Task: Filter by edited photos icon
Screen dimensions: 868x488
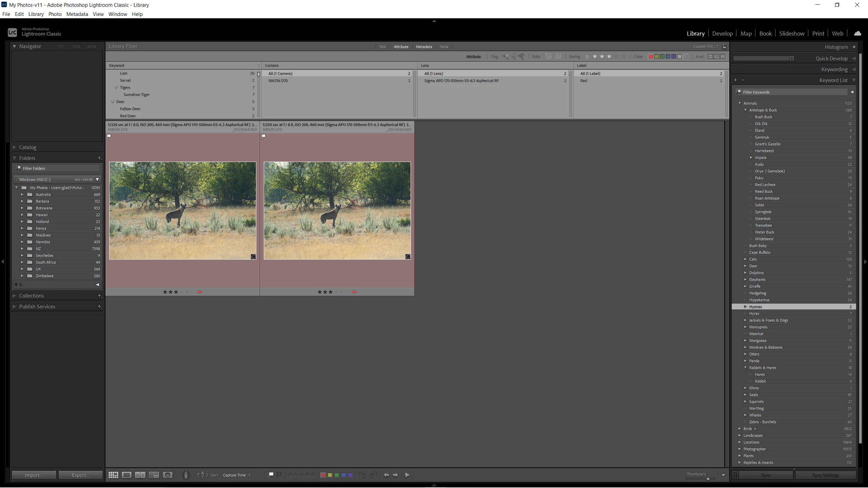Action: pyautogui.click(x=548, y=57)
